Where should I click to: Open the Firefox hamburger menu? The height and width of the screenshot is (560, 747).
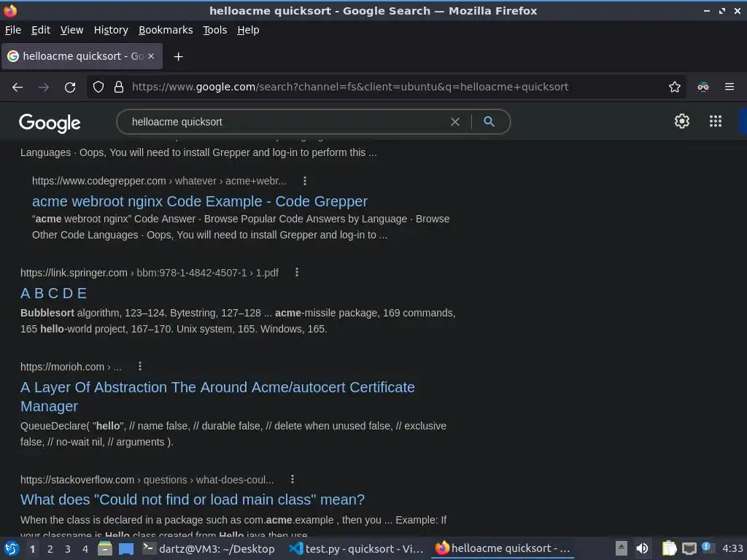tap(729, 87)
